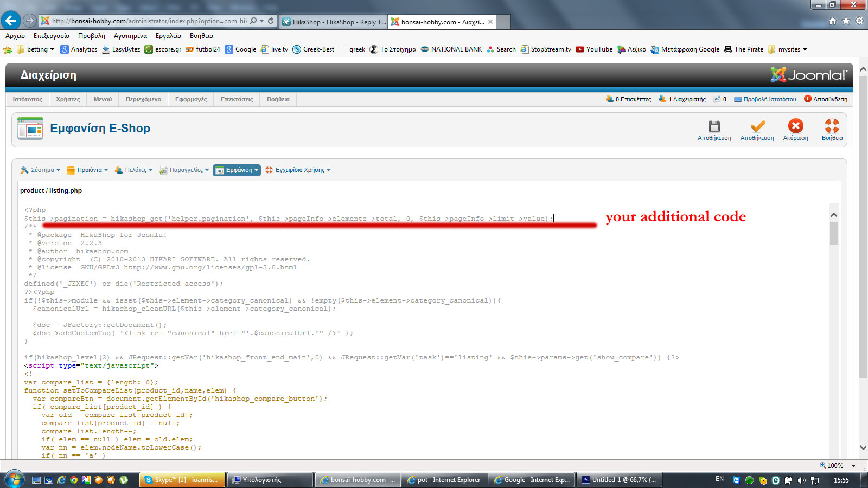The image size is (868, 488).
Task: Open the Joomla Περιεχόμενο menu
Action: pos(143,99)
